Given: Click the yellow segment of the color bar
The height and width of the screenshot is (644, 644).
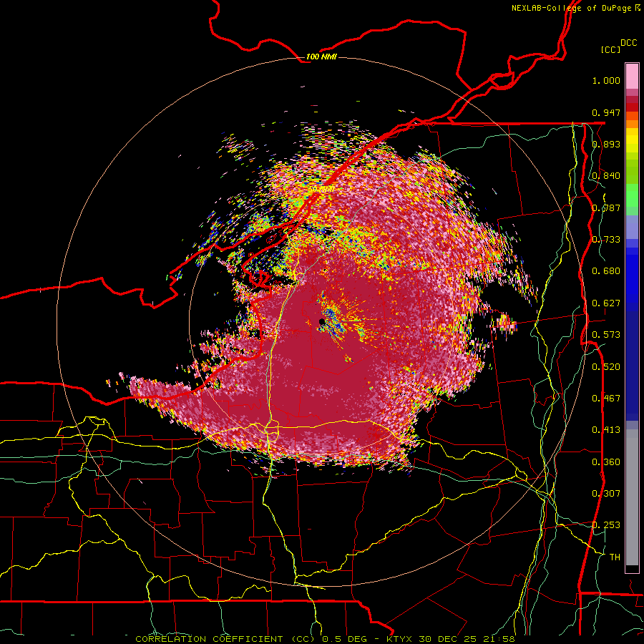Looking at the screenshot, I should (x=632, y=142).
